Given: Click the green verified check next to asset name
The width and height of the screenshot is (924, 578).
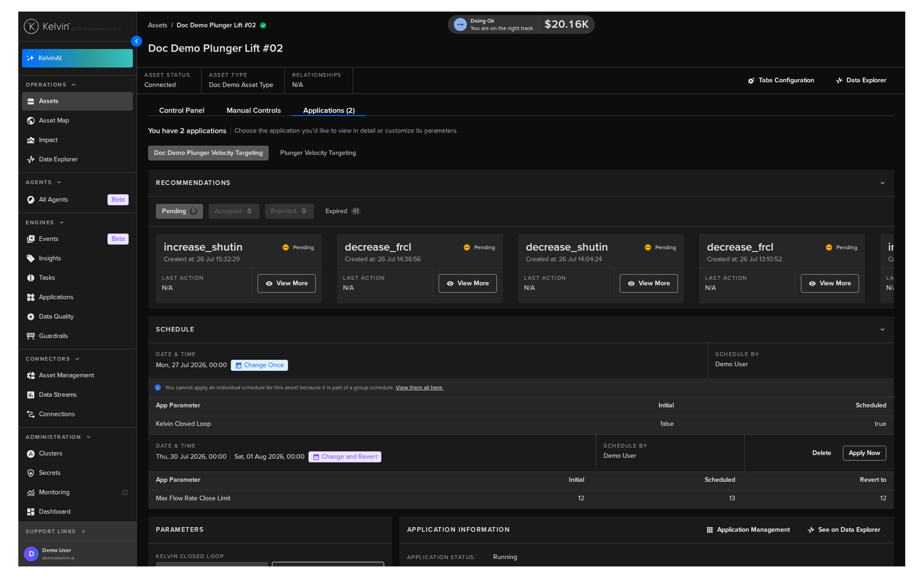Looking at the screenshot, I should click(x=263, y=26).
